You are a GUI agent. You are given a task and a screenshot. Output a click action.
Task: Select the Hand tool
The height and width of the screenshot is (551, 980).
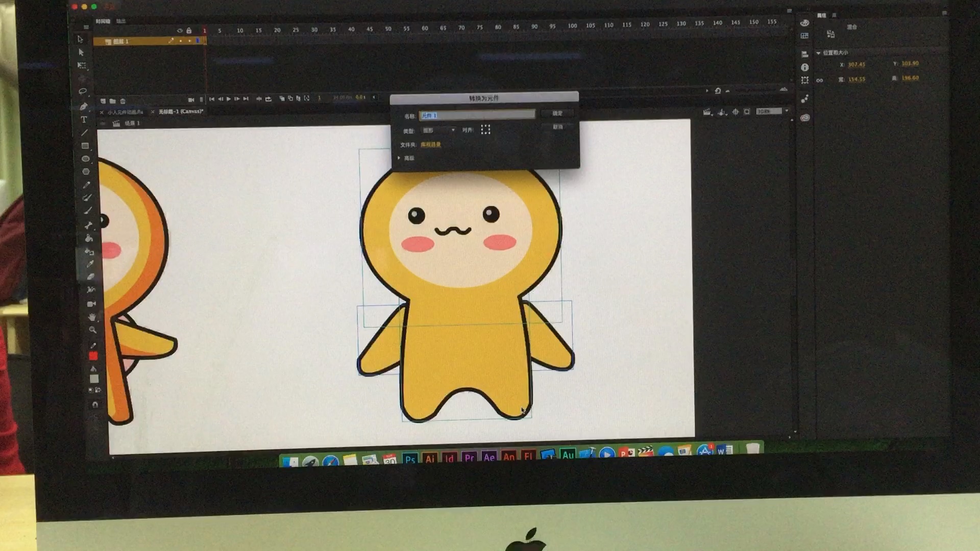[92, 317]
